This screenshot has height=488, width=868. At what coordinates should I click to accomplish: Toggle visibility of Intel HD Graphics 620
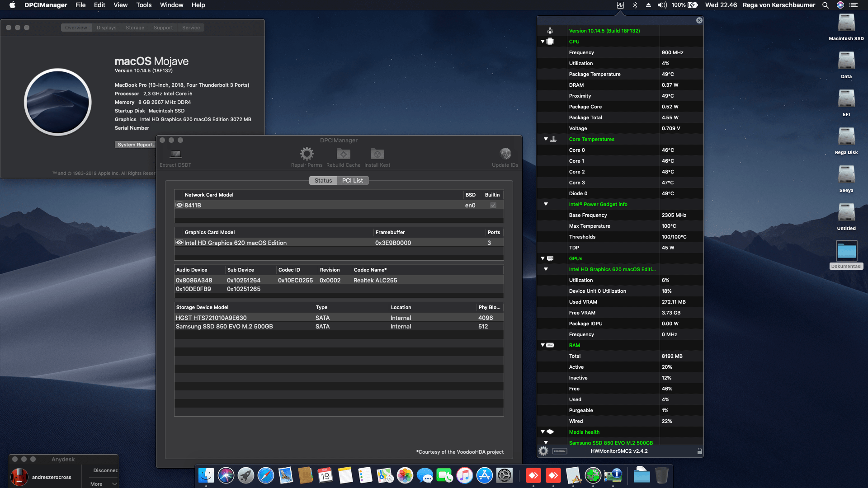tap(179, 243)
